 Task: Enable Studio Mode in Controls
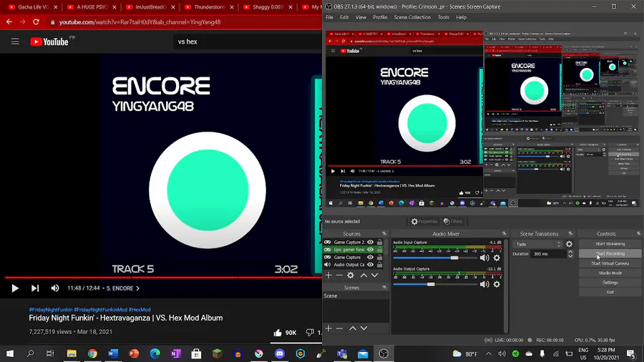coord(610,273)
